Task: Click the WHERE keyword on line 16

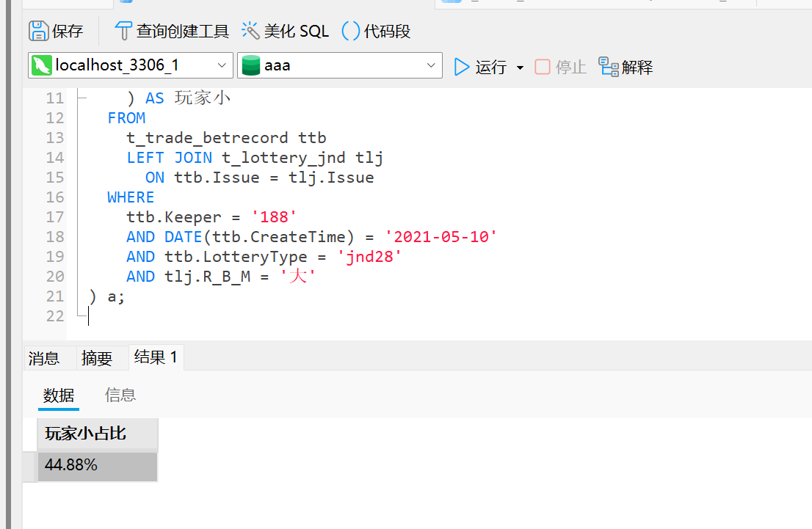Action: tap(131, 197)
